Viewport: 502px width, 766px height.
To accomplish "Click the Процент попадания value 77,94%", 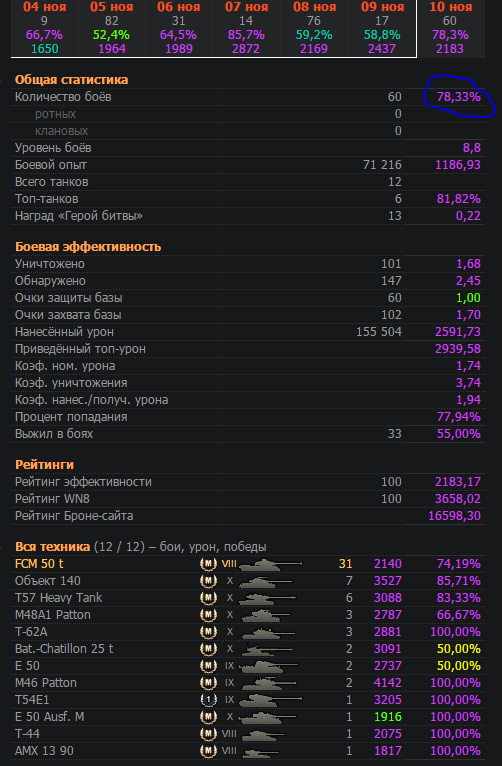I will (459, 417).
